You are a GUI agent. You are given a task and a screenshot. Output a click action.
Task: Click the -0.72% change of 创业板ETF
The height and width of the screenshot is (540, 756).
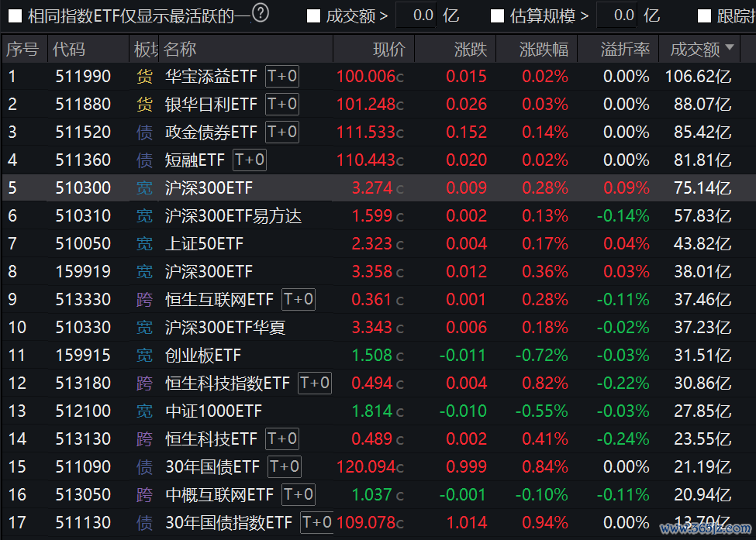point(541,356)
